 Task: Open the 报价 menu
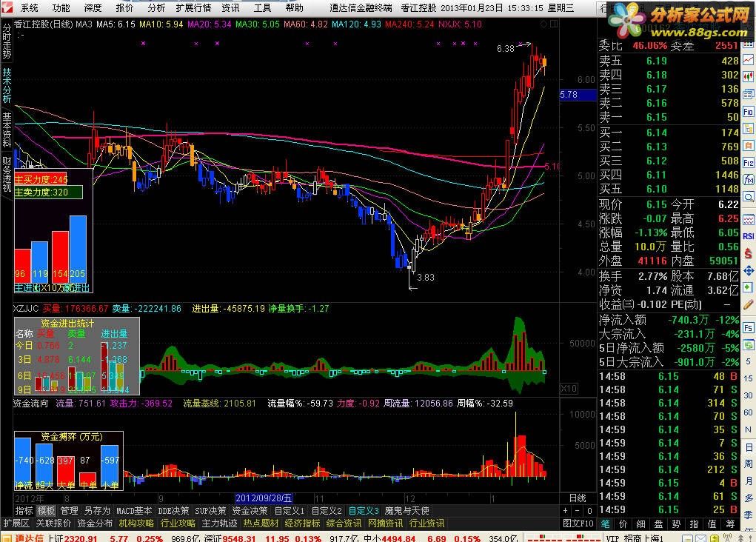click(124, 7)
